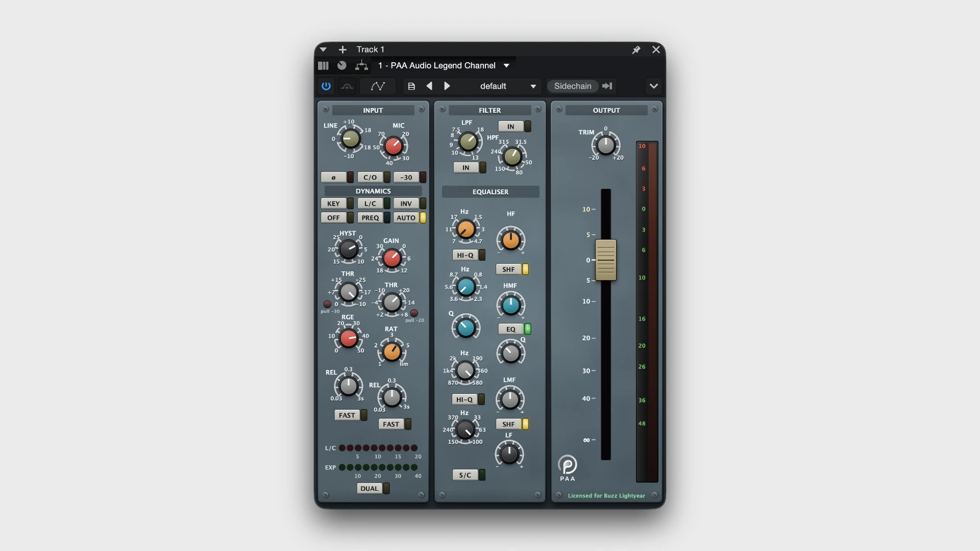Click the red MIC gain knob
The width and height of the screenshot is (980, 551).
point(394,146)
